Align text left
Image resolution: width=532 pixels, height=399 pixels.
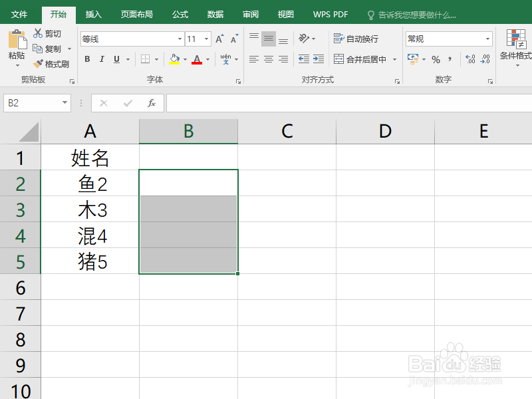click(x=254, y=59)
